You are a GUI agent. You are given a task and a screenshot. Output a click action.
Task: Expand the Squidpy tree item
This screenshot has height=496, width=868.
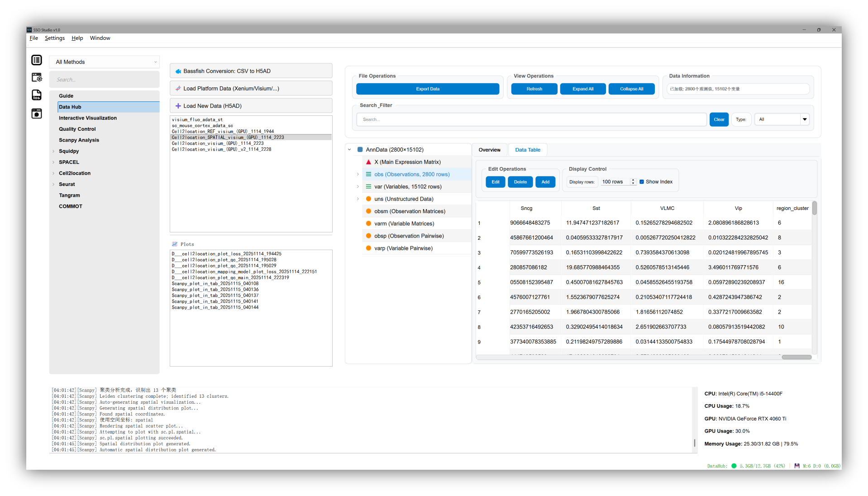coord(53,151)
